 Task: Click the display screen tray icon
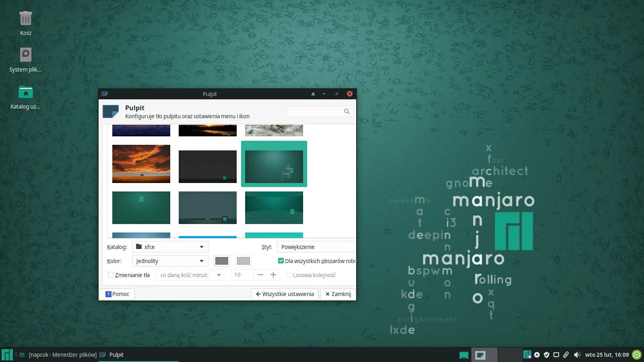coord(556,355)
